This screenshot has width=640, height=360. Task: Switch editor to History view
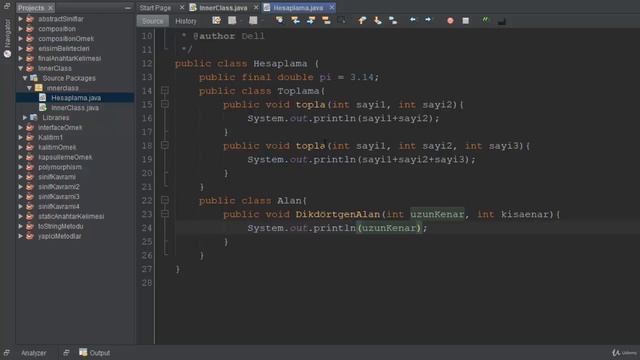(x=186, y=21)
